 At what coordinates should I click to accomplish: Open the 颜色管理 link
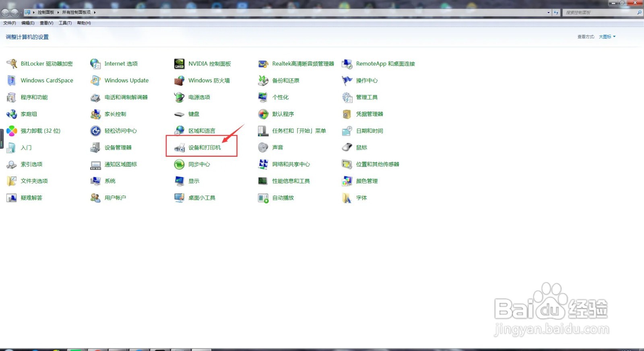[367, 181]
